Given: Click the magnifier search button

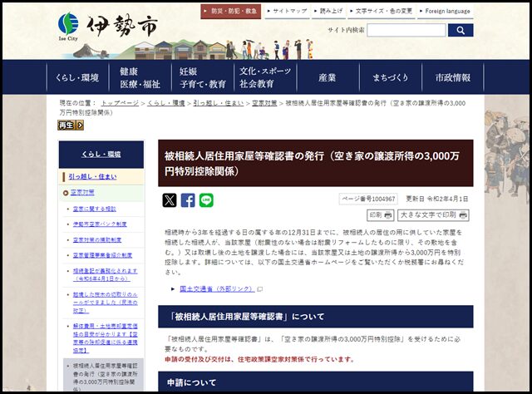Looking at the screenshot, I should (461, 30).
